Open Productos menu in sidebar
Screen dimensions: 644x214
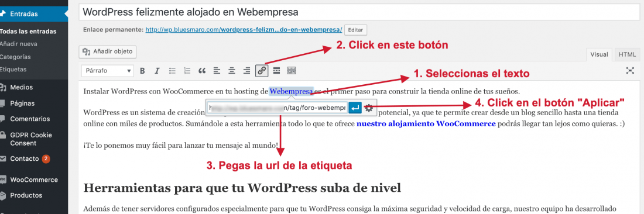[x=34, y=195]
